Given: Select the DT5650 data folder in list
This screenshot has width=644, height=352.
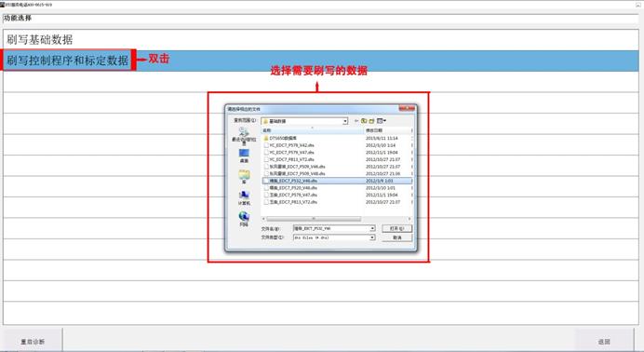Looking at the screenshot, I should pyautogui.click(x=283, y=139).
